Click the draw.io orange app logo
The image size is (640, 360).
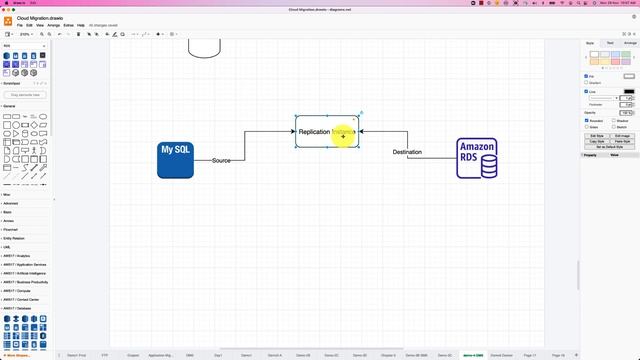tap(8, 21)
